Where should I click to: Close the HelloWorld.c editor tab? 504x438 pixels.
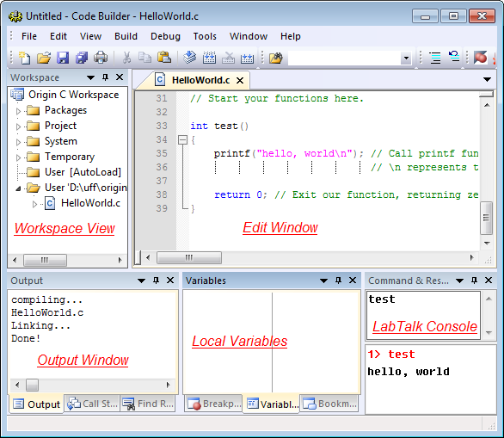pyautogui.click(x=240, y=80)
